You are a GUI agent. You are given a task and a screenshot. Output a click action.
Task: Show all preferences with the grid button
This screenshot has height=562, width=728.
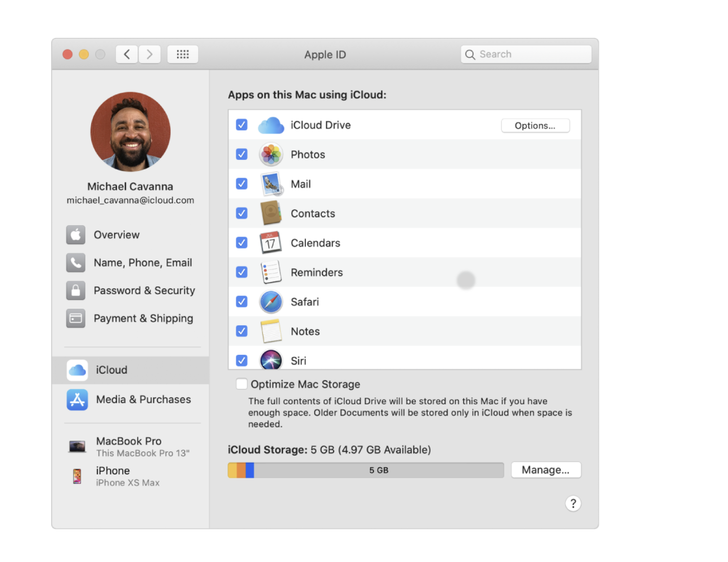pos(183,54)
